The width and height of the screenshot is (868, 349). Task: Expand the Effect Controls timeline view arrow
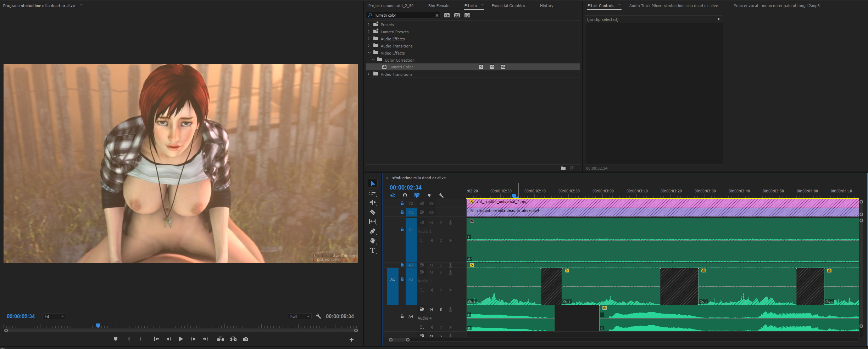719,19
